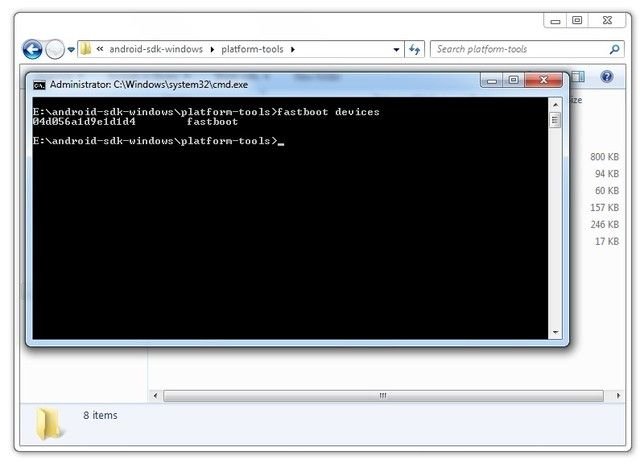Click the Explorer Back navigation arrow
The width and height of the screenshot is (640, 468).
coord(32,50)
